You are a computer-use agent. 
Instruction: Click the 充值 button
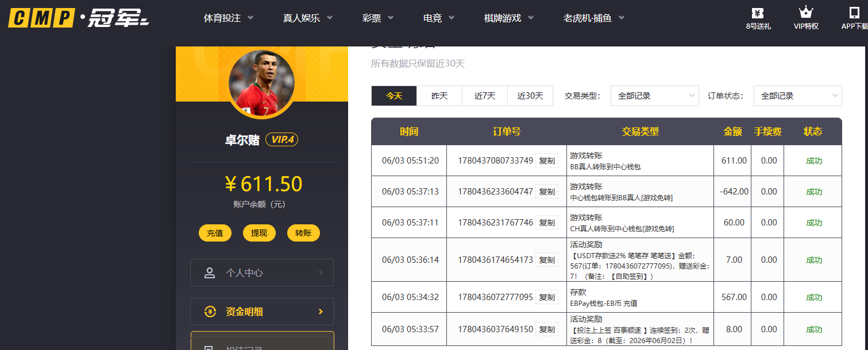coord(215,233)
